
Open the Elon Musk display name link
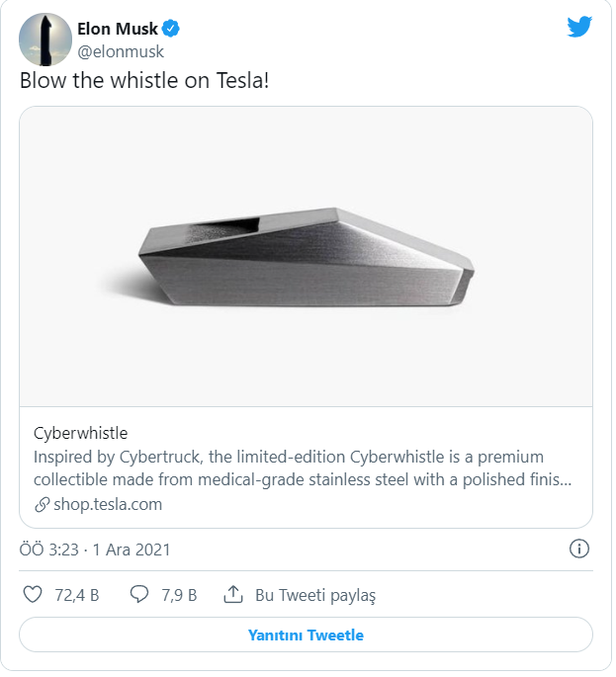click(x=117, y=30)
